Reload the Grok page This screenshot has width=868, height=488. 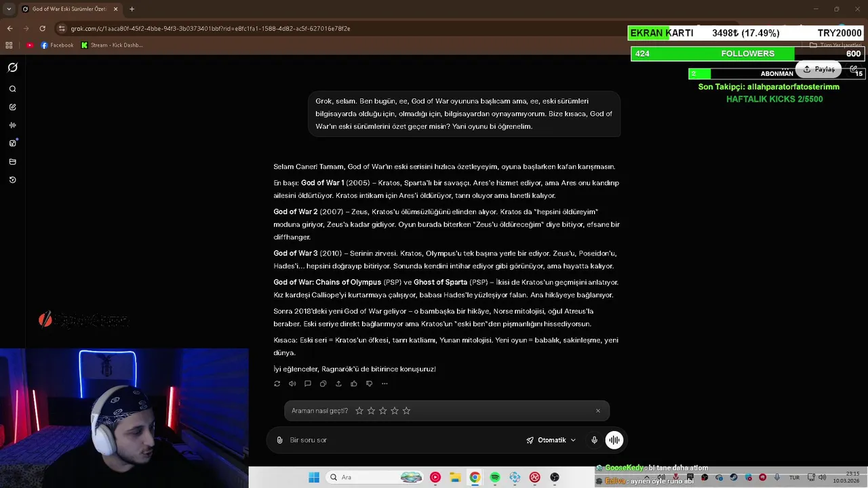click(42, 28)
